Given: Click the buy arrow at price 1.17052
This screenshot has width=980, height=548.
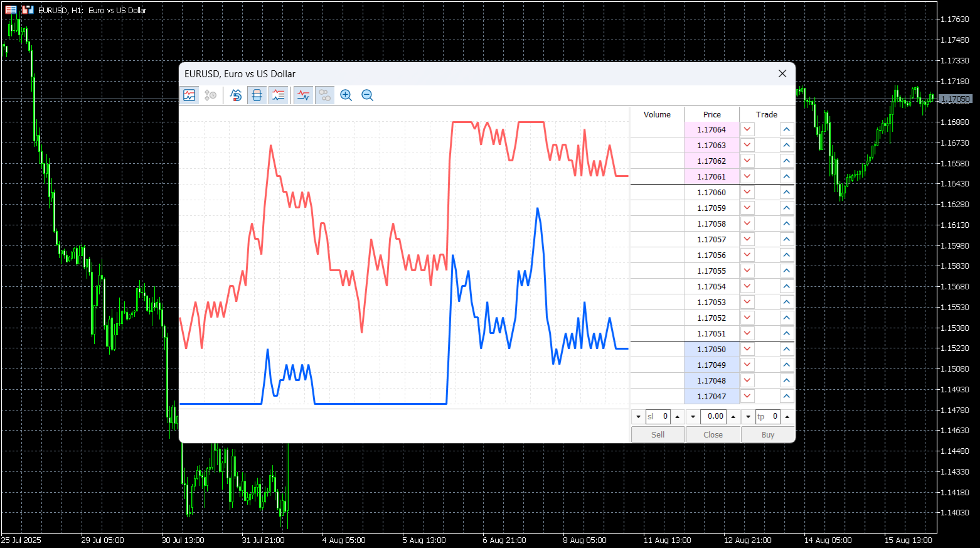Looking at the screenshot, I should [787, 318].
